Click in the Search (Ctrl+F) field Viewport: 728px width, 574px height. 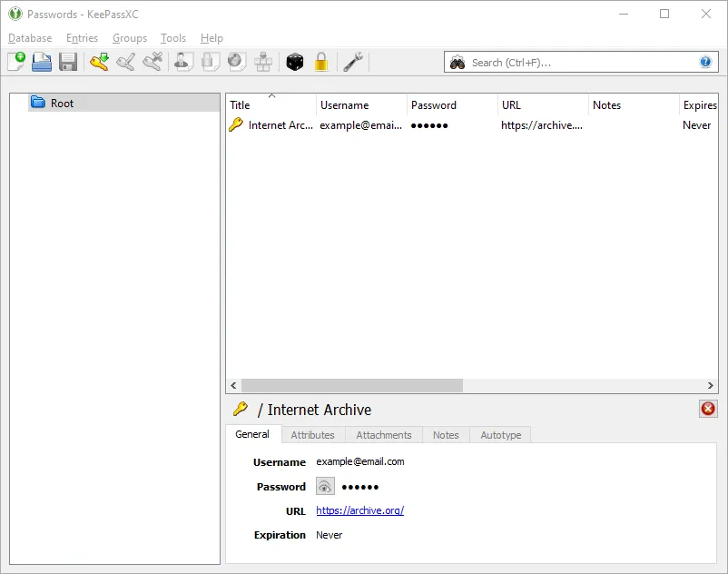click(580, 63)
